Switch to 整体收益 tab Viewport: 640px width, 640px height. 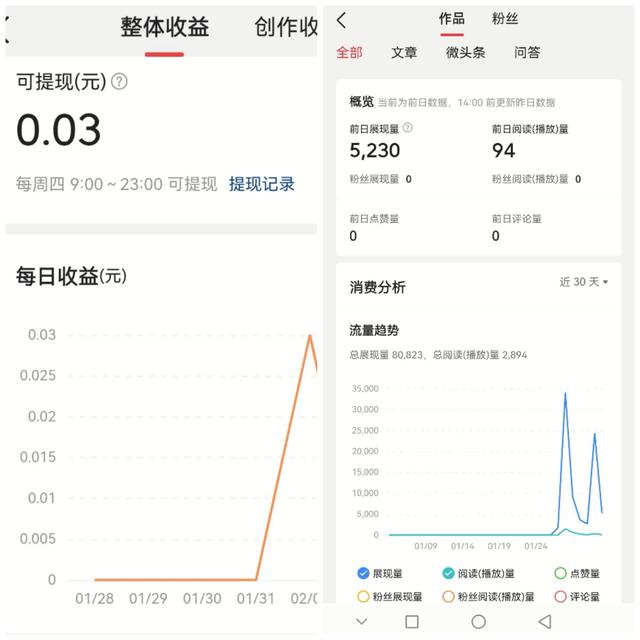(x=165, y=28)
